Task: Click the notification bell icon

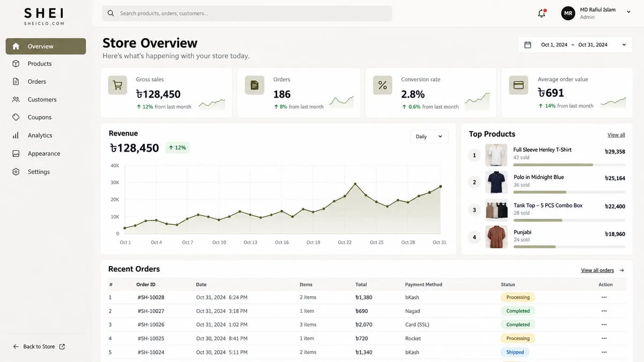Action: coord(541,13)
